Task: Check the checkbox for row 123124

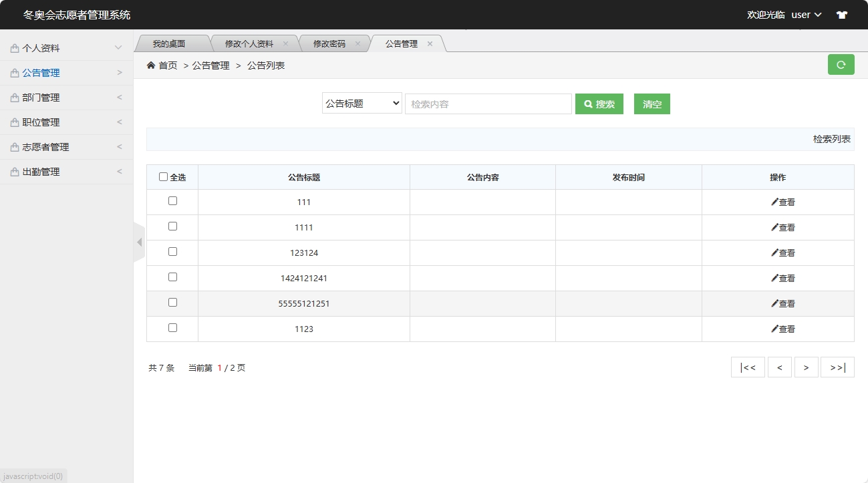Action: pos(172,251)
